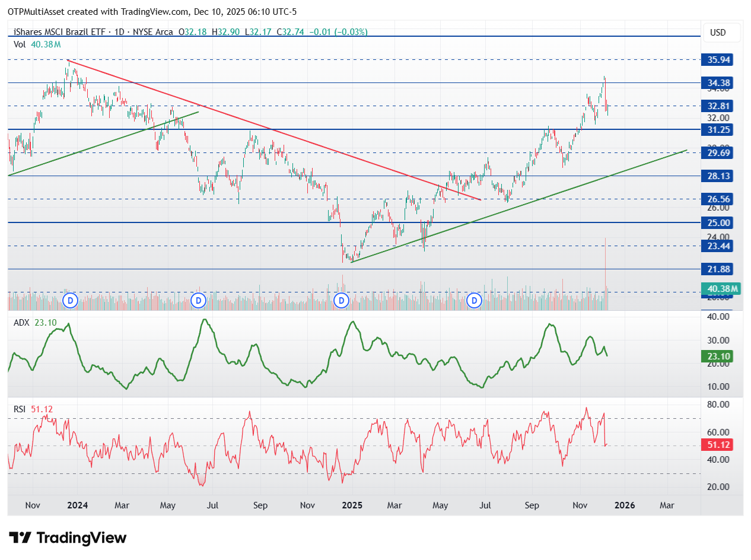The height and width of the screenshot is (560, 751).
Task: Click the 26.56 price level label
Action: tap(717, 199)
